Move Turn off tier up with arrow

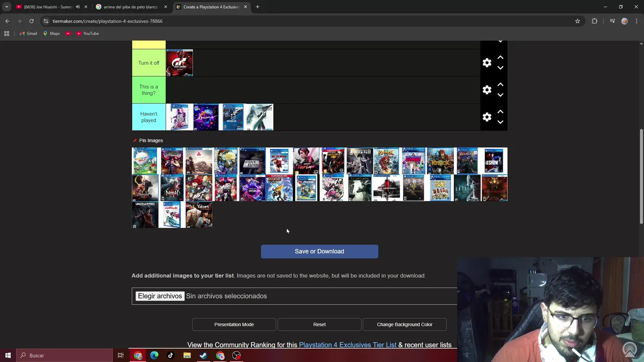point(500,58)
